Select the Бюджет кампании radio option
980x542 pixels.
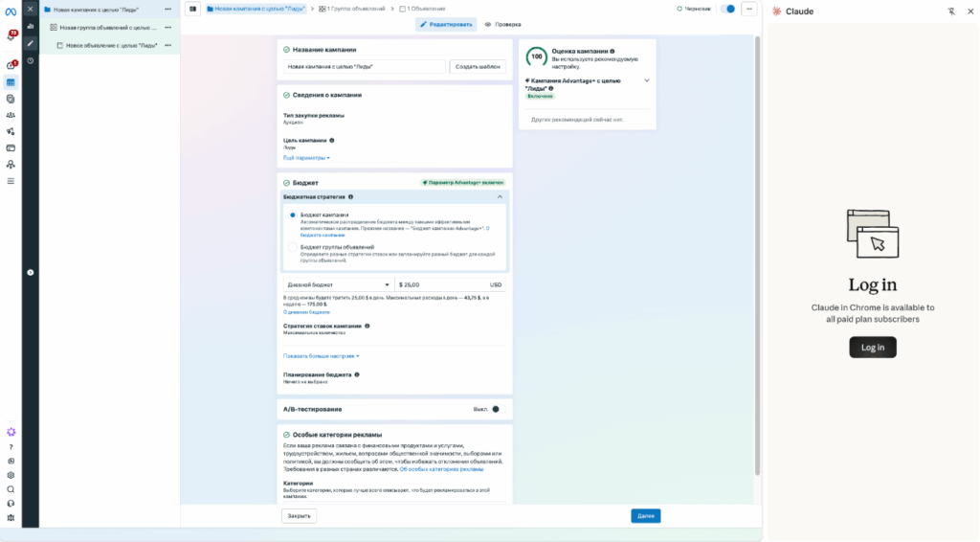[x=293, y=215]
